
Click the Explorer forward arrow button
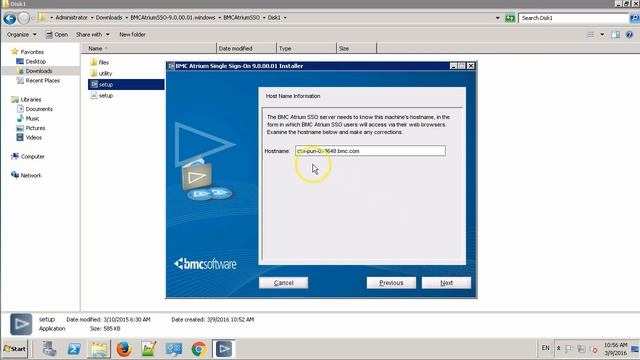[24, 18]
